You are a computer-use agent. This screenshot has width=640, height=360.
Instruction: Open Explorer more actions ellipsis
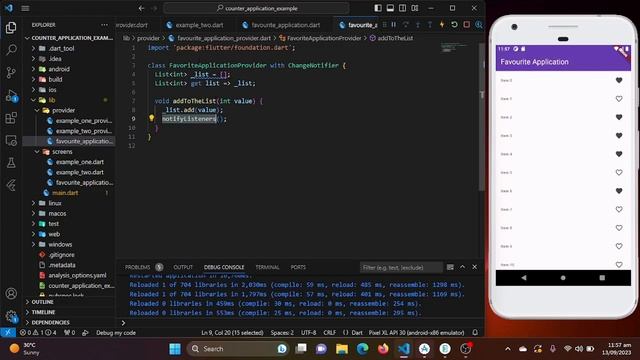(x=104, y=25)
